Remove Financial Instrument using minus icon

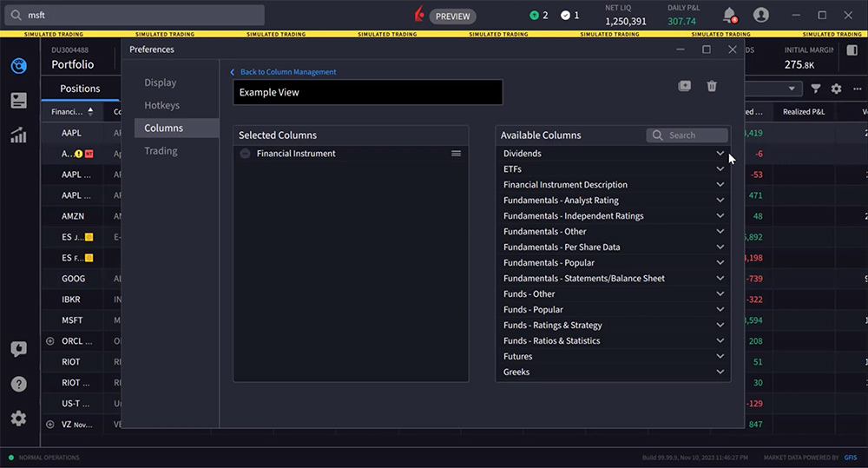[245, 154]
